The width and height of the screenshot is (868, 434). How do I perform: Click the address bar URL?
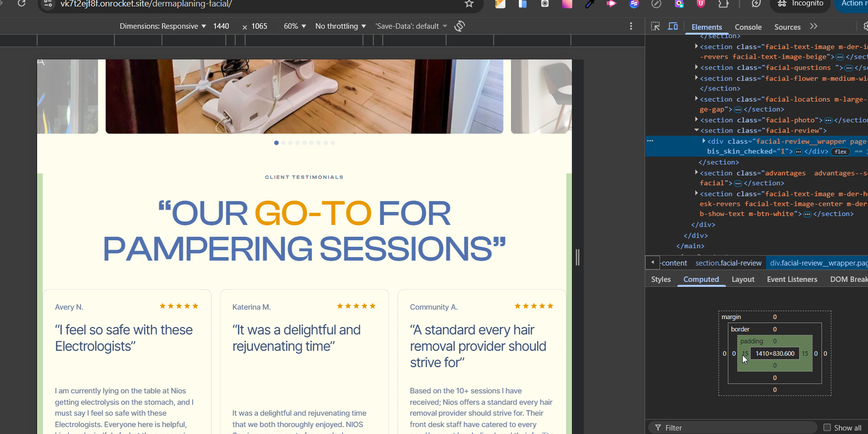tap(146, 4)
